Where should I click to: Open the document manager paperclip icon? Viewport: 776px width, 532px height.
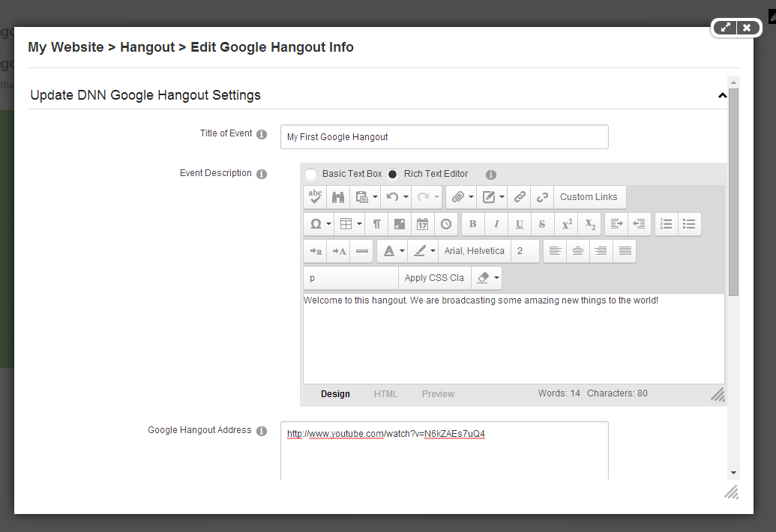pyautogui.click(x=458, y=197)
